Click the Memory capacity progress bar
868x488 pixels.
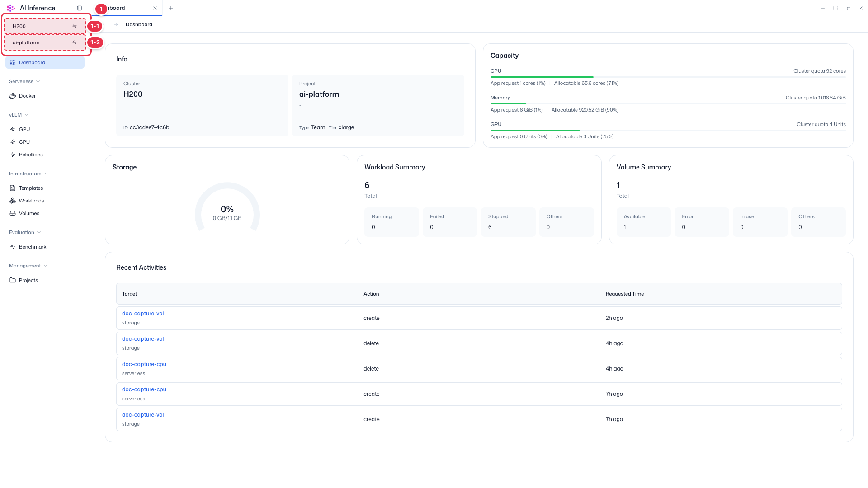[x=668, y=103]
